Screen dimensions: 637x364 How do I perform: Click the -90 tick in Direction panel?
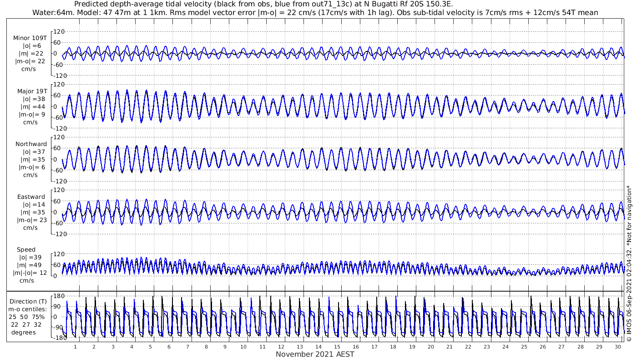[x=58, y=327]
